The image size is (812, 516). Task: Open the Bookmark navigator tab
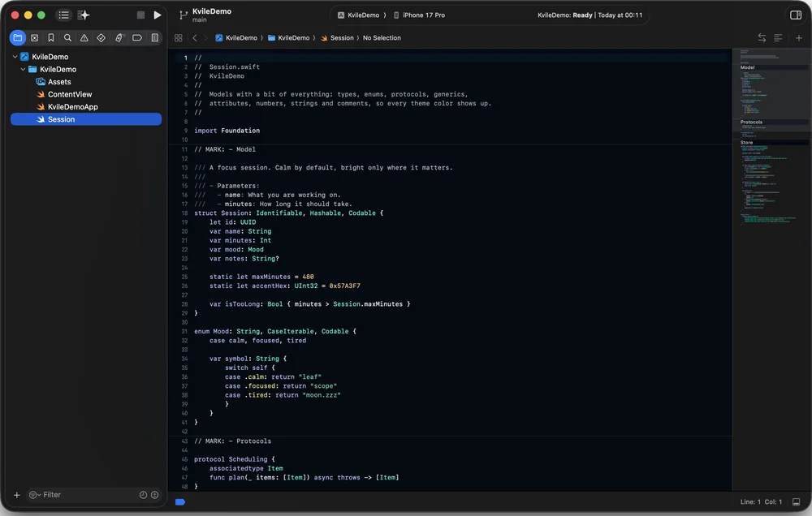pyautogui.click(x=50, y=38)
